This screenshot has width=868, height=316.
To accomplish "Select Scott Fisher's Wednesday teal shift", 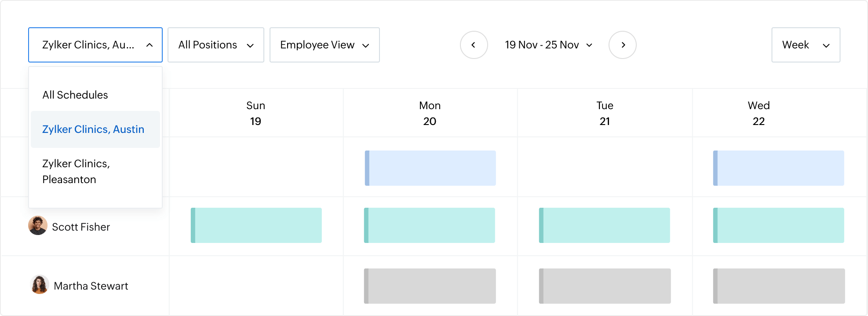I will coord(778,225).
